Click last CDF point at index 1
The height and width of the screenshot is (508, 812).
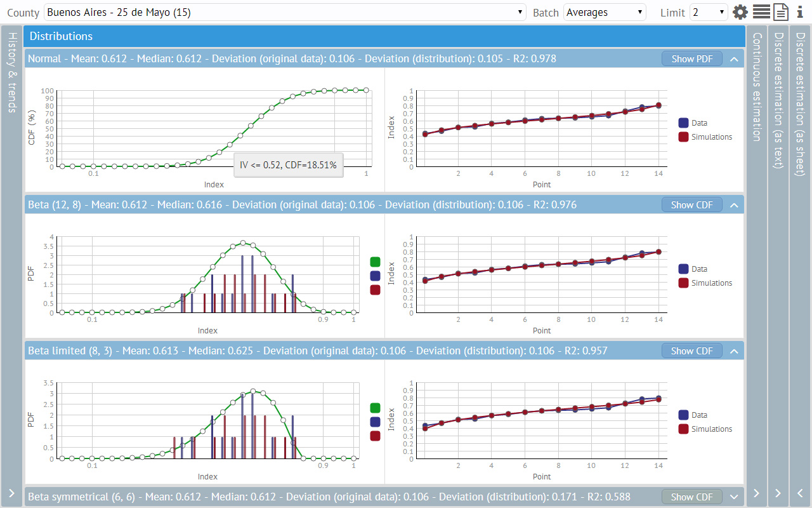click(367, 90)
